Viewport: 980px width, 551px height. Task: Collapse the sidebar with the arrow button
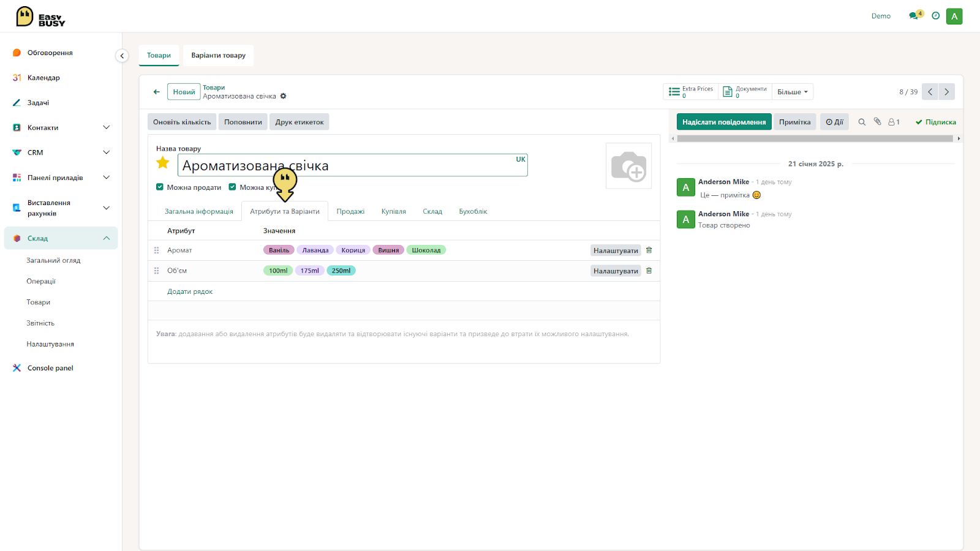122,56
